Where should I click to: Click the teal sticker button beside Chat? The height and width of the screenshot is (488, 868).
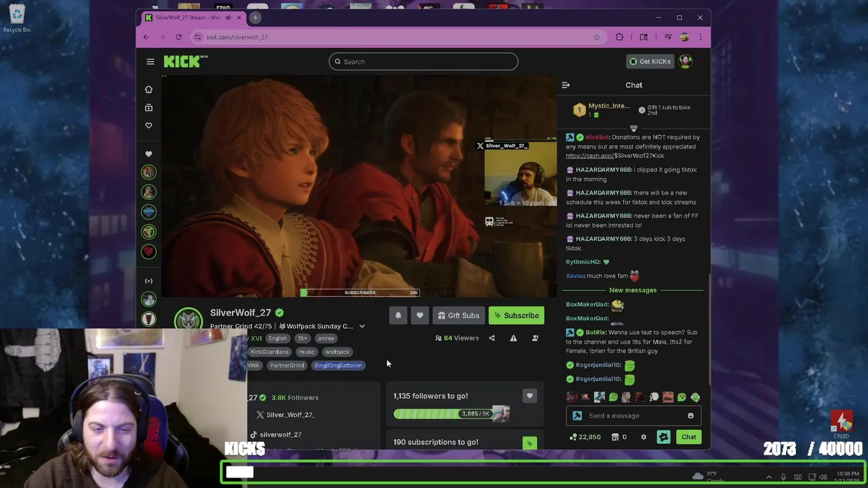pyautogui.click(x=663, y=437)
